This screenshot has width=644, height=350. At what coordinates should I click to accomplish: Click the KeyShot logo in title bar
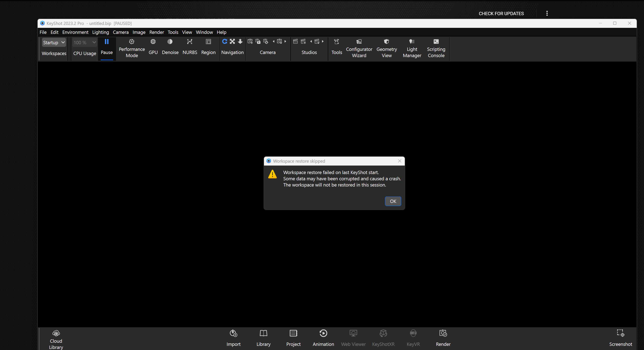[x=42, y=23]
